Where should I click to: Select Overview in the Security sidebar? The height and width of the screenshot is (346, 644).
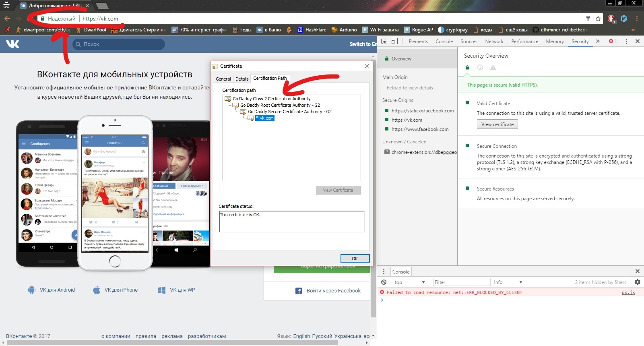coord(417,59)
